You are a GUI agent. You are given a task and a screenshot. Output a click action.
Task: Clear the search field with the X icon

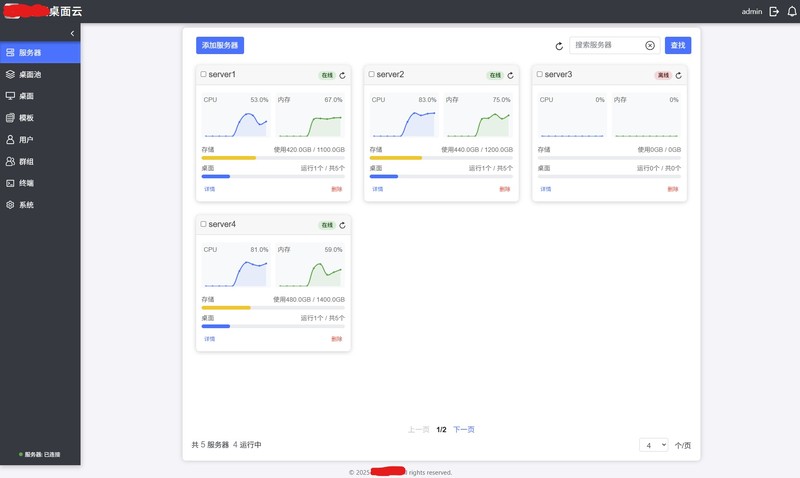click(650, 45)
